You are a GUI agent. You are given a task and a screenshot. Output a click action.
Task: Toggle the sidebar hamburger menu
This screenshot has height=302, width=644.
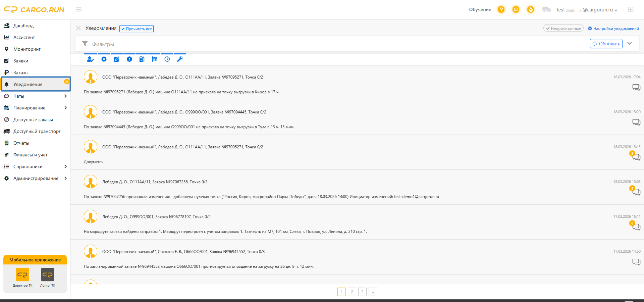coord(79,9)
